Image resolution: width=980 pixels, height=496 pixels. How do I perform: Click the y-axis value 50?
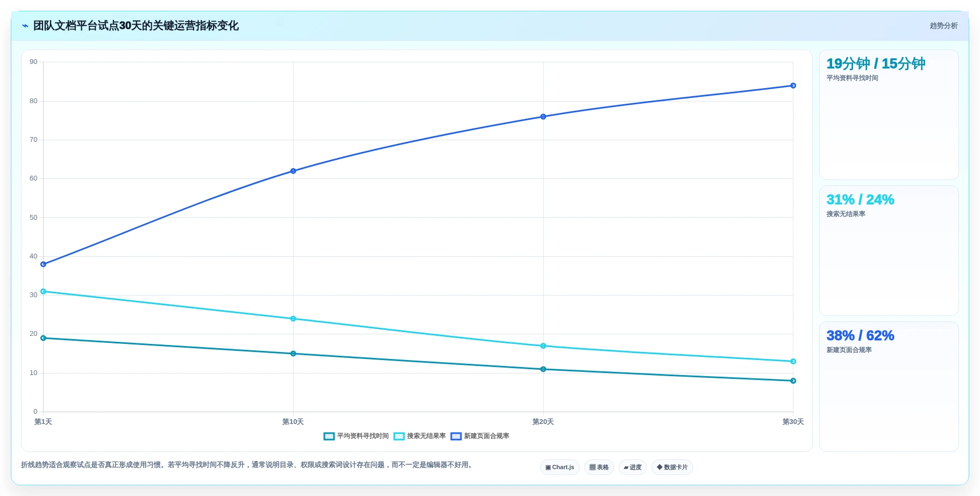coord(33,218)
